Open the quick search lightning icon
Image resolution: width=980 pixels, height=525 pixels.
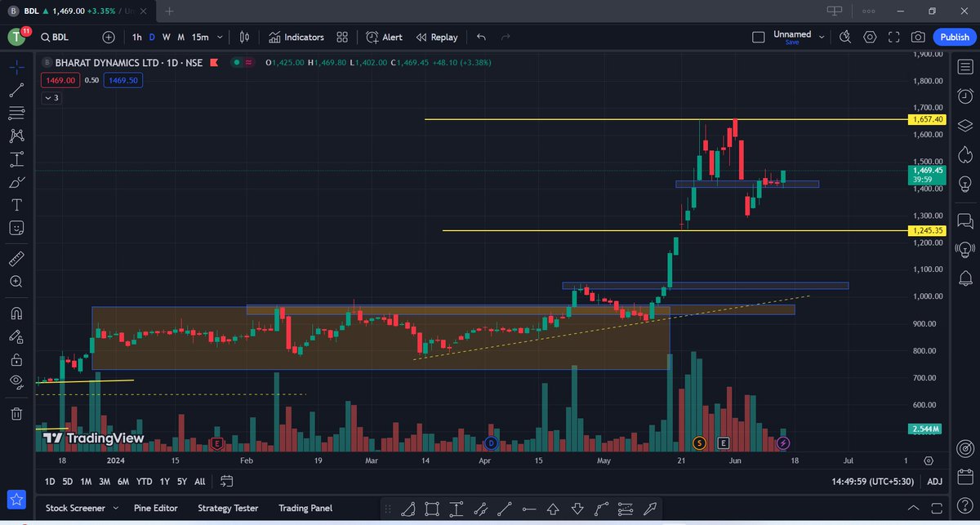pyautogui.click(x=844, y=38)
